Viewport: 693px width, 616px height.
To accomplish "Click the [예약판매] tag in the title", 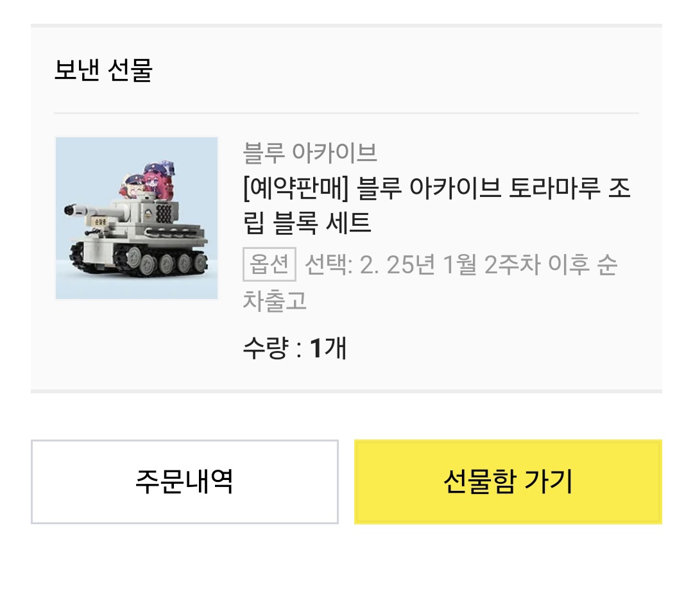I will [x=296, y=189].
